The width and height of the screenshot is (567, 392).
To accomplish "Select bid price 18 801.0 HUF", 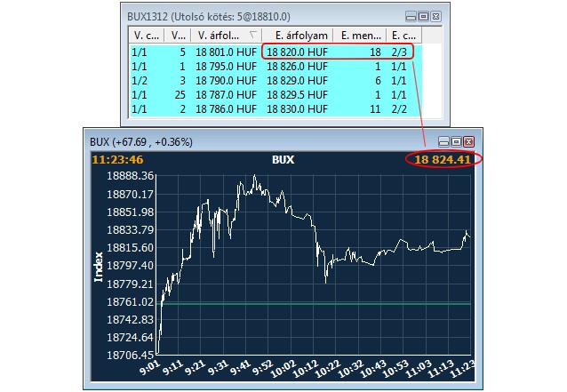I will coord(226,52).
